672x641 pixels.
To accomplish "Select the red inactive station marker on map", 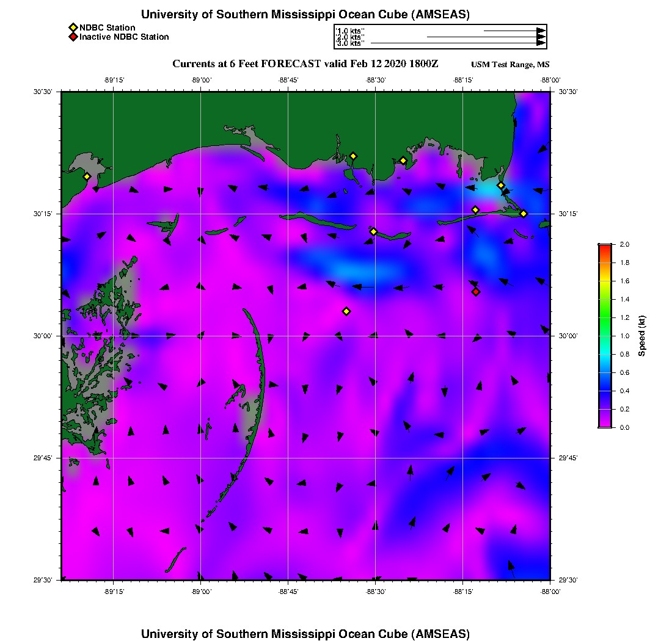I will coord(476,292).
